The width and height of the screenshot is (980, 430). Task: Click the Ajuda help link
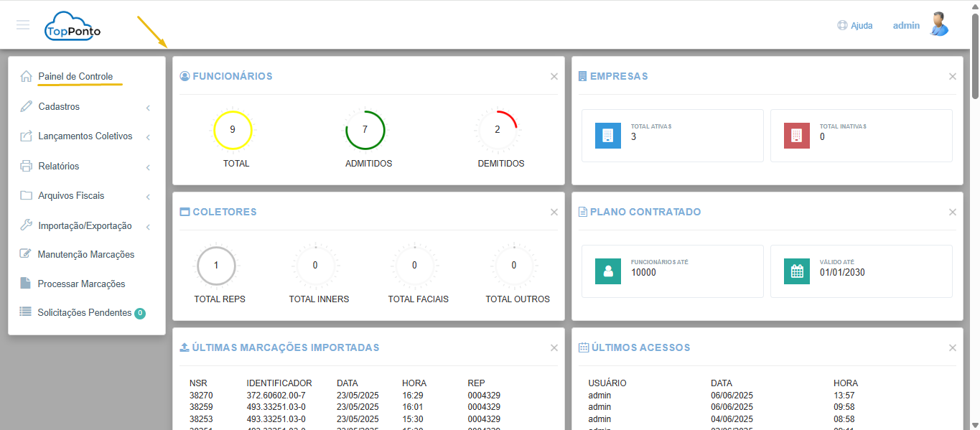855,25
